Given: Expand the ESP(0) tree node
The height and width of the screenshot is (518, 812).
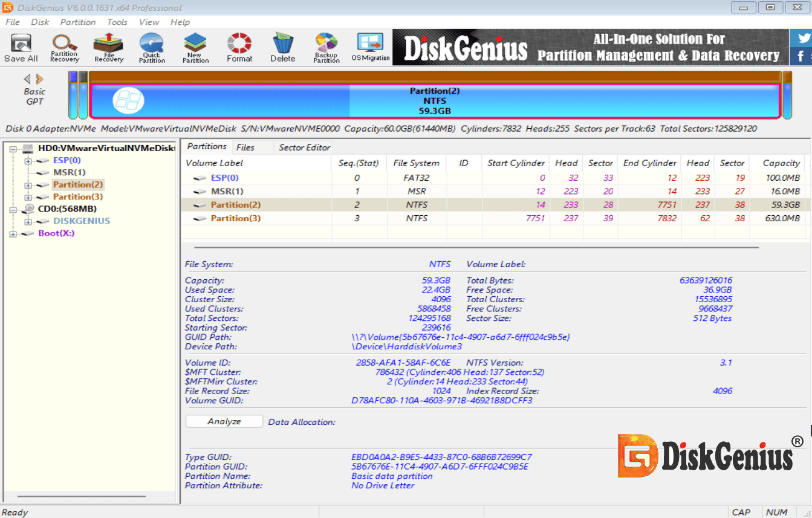Looking at the screenshot, I should (28, 161).
